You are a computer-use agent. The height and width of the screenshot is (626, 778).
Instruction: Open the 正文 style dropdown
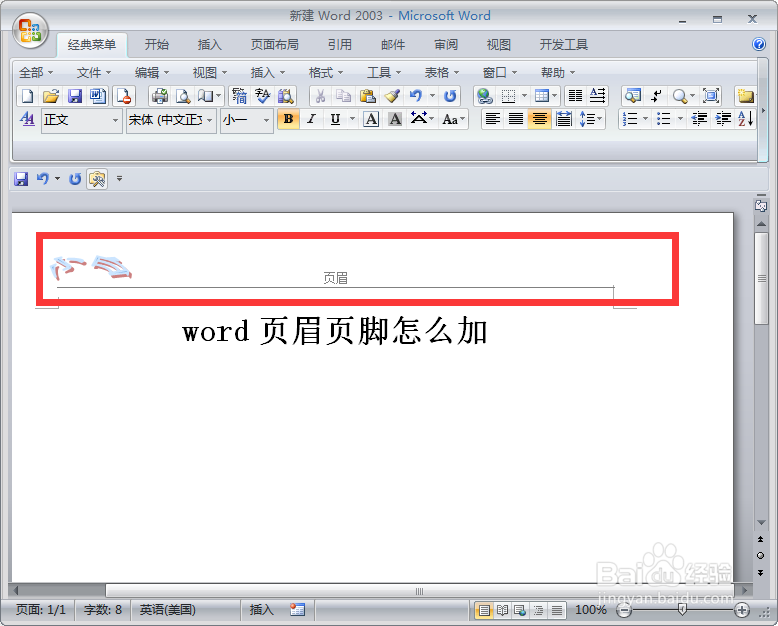(115, 120)
